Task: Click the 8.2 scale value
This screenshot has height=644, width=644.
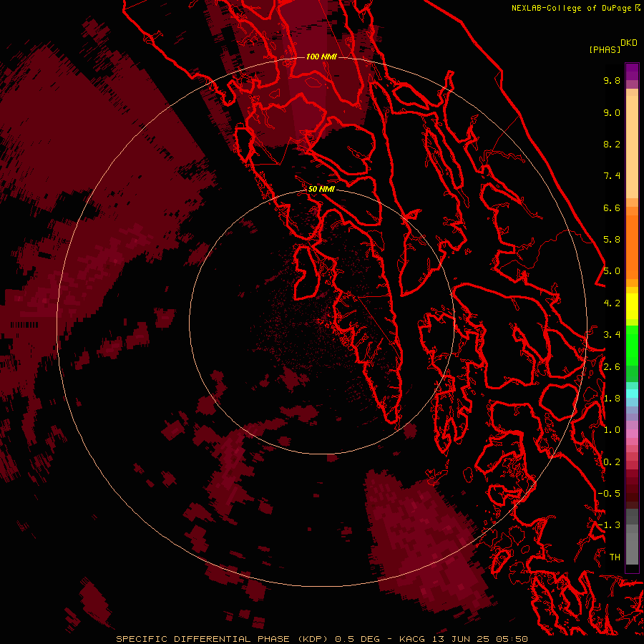Action: click(x=612, y=144)
